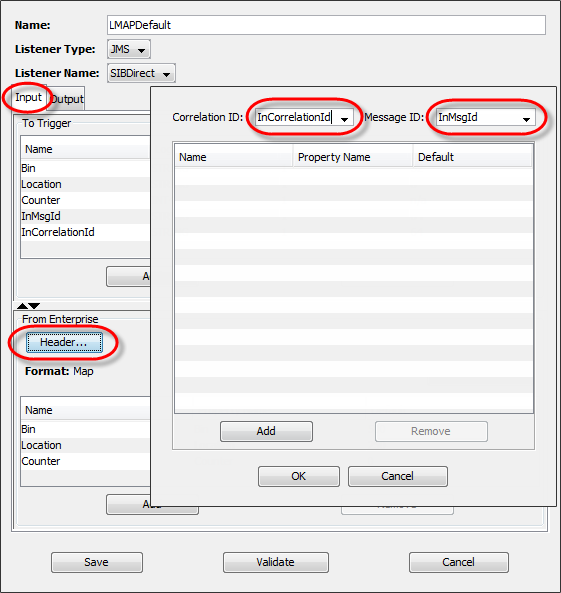Click the Name text field LMAPDefault
This screenshot has width=561, height=593.
point(326,25)
